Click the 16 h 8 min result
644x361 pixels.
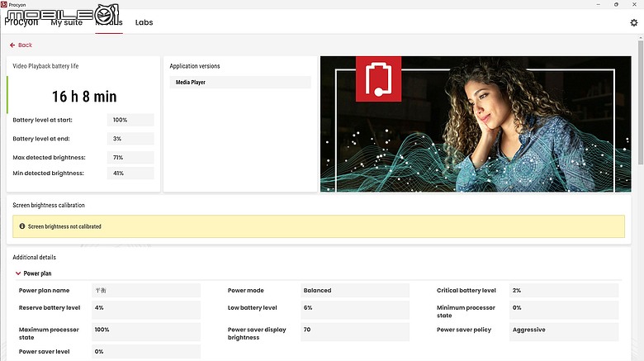84,97
